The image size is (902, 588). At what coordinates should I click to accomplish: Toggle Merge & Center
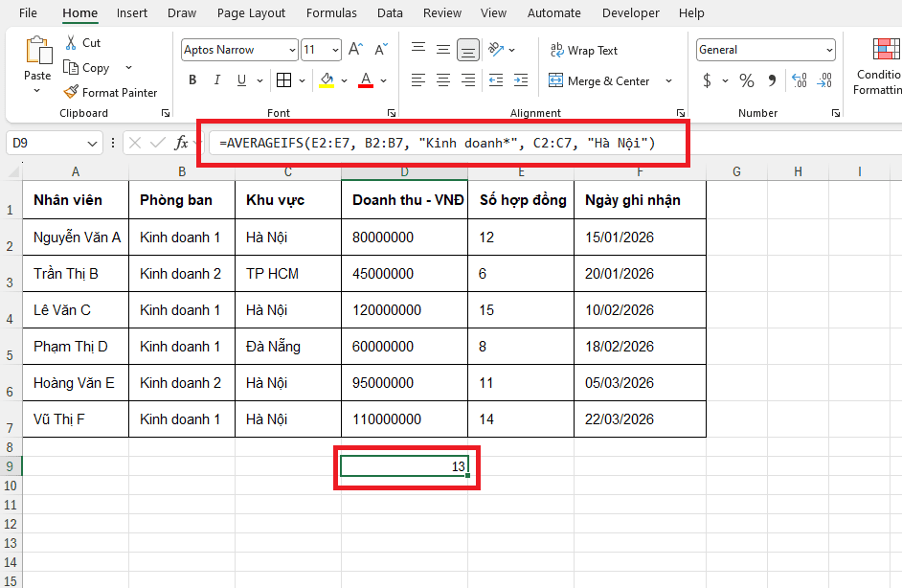pyautogui.click(x=598, y=80)
